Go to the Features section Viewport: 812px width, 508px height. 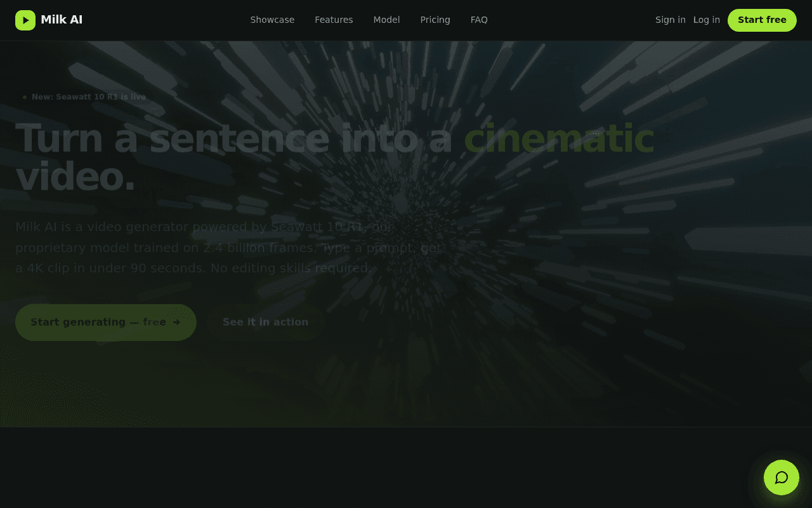click(x=334, y=20)
